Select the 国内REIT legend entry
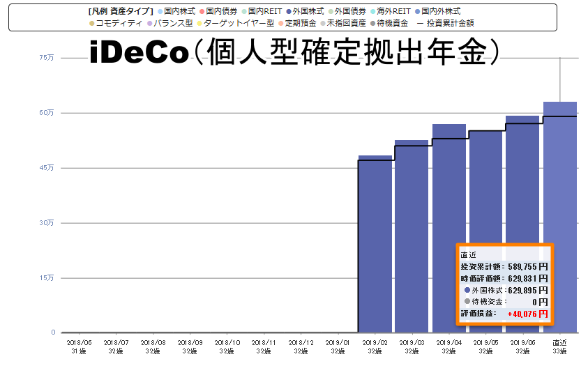 pos(262,12)
